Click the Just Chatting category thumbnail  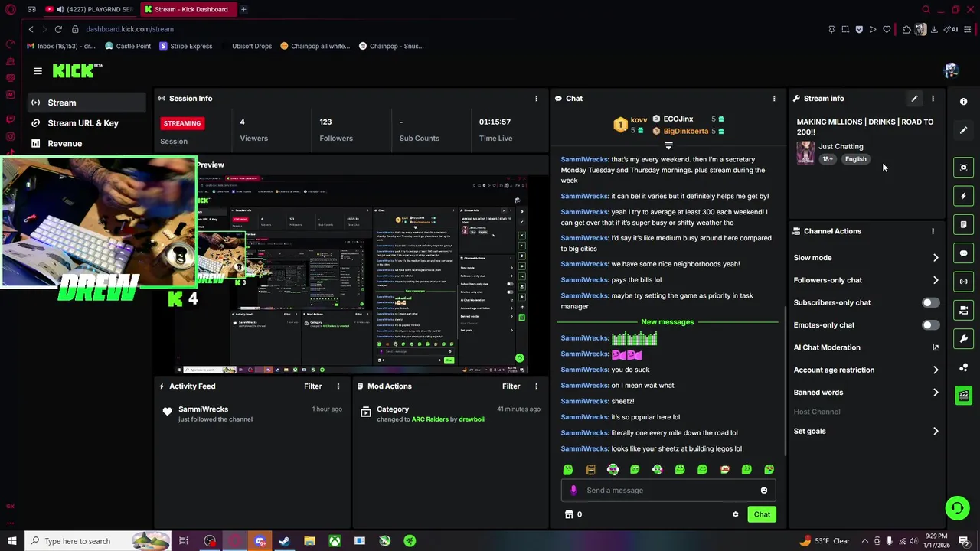point(805,153)
